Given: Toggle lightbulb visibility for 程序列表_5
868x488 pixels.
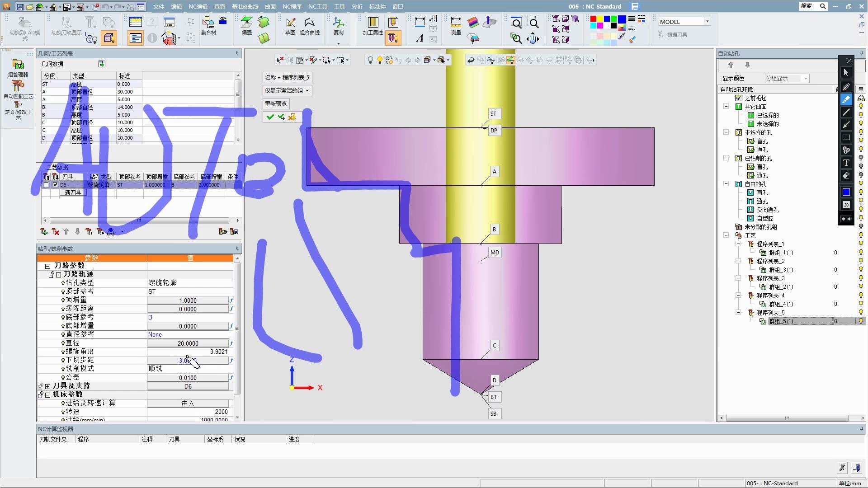Looking at the screenshot, I should click(x=861, y=313).
